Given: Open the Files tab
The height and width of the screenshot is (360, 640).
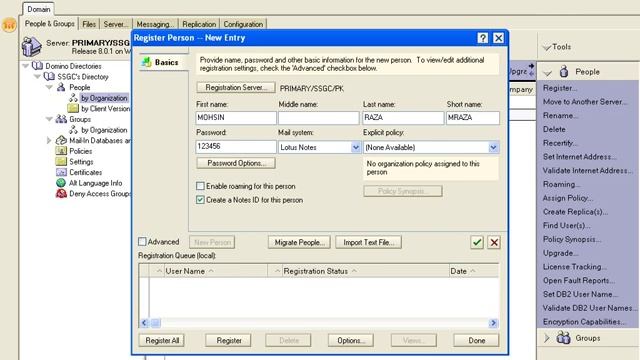Looking at the screenshot, I should [x=89, y=24].
